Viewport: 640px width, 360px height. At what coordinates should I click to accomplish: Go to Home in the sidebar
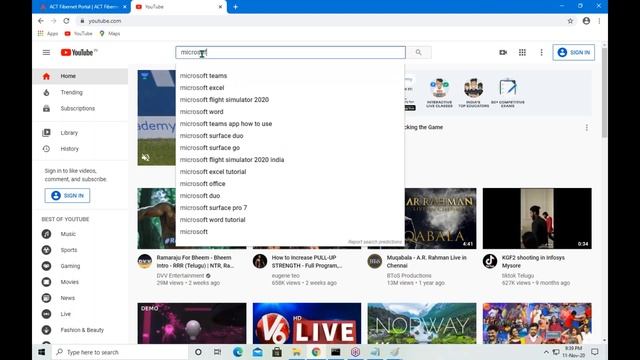(x=80, y=76)
